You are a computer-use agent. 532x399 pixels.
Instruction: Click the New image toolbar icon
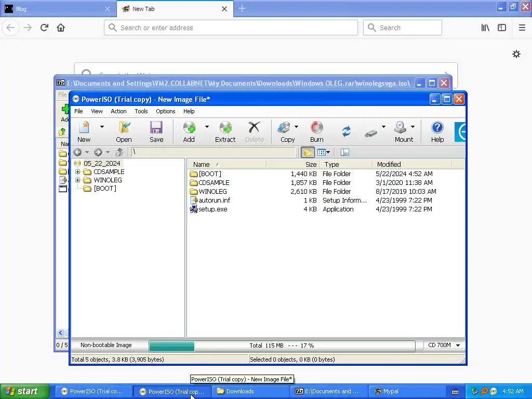tap(84, 132)
